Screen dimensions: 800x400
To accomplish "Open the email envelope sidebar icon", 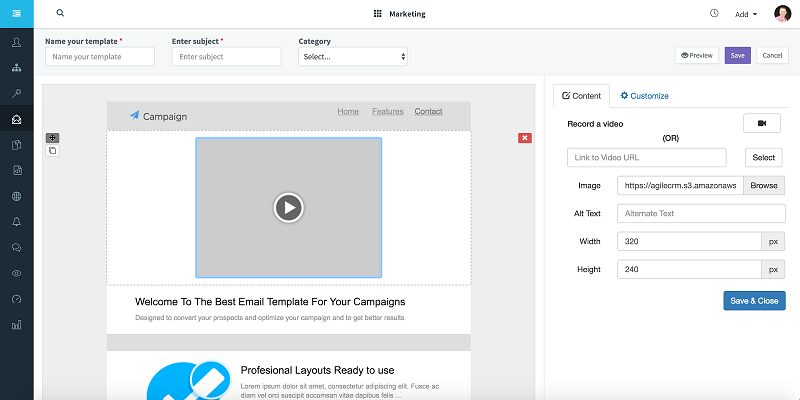I will point(16,119).
